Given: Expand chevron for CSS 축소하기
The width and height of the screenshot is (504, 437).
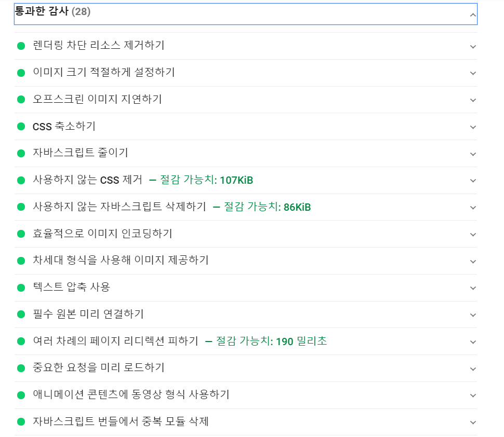Looking at the screenshot, I should [x=473, y=127].
